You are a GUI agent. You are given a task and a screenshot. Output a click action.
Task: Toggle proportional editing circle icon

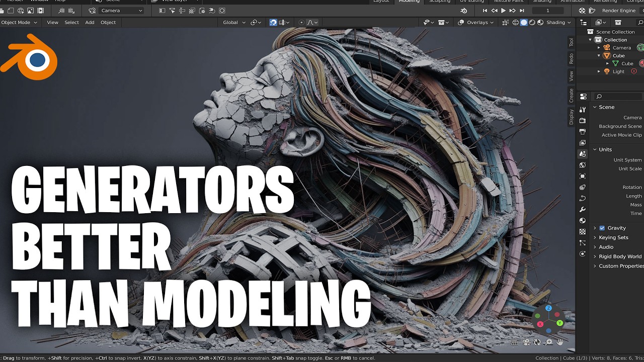(x=301, y=23)
